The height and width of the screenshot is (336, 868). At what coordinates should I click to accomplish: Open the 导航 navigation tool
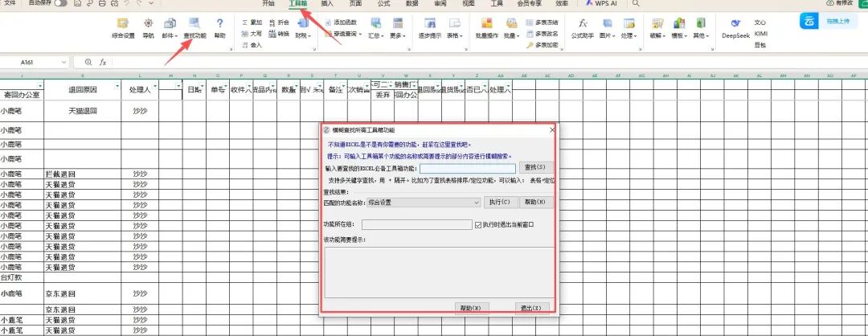[x=149, y=27]
